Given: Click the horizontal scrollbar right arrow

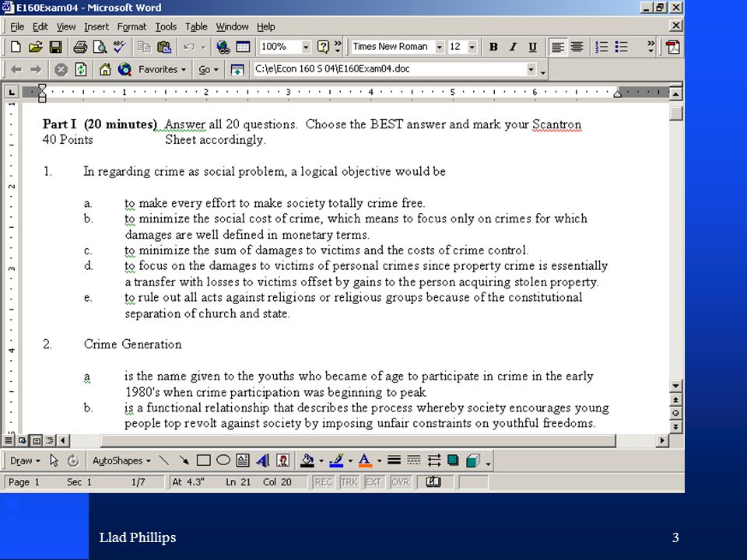Looking at the screenshot, I should tap(661, 440).
